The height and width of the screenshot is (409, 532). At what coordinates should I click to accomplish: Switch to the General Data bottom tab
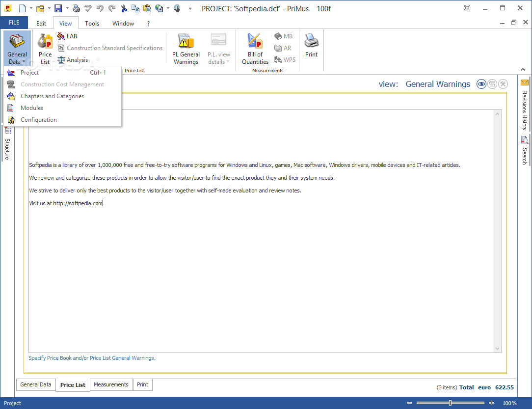tap(36, 384)
